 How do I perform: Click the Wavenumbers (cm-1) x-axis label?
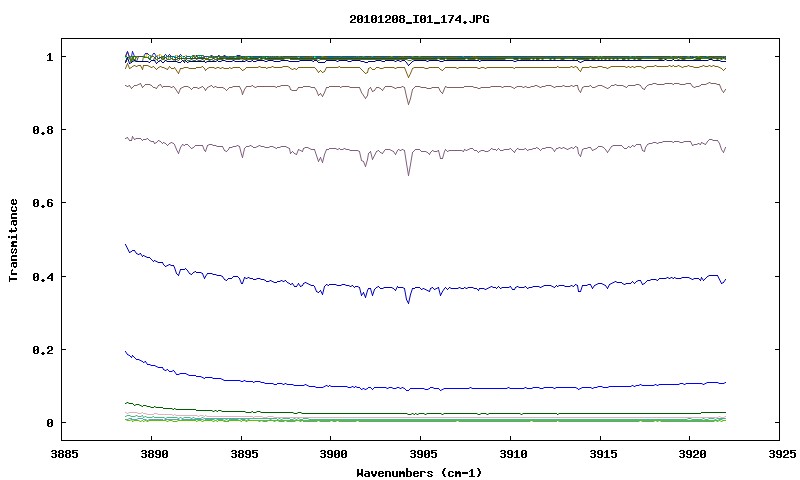pyautogui.click(x=419, y=473)
